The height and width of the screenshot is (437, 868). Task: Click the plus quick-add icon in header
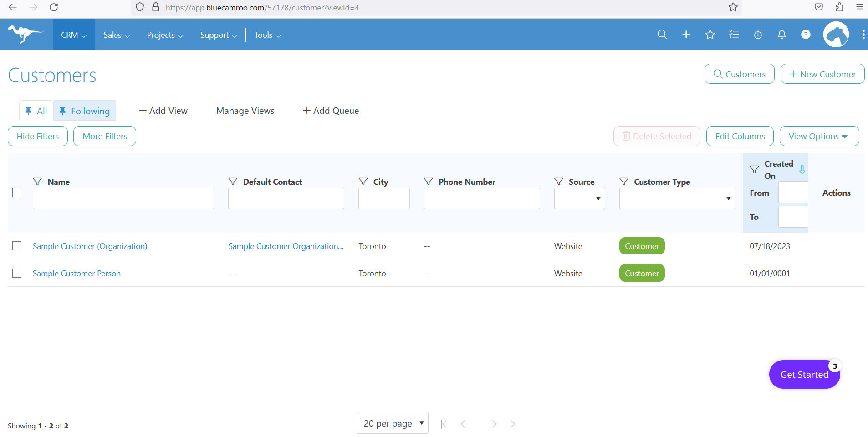pyautogui.click(x=686, y=35)
